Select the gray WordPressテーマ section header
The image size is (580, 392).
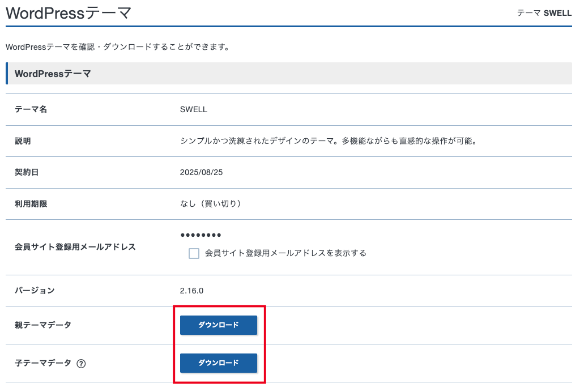click(53, 74)
